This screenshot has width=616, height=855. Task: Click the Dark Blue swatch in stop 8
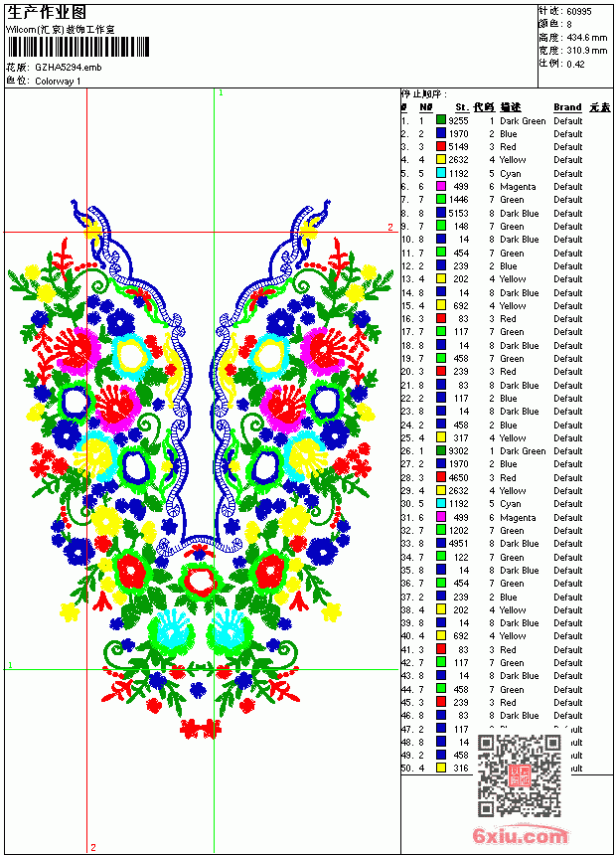[441, 213]
